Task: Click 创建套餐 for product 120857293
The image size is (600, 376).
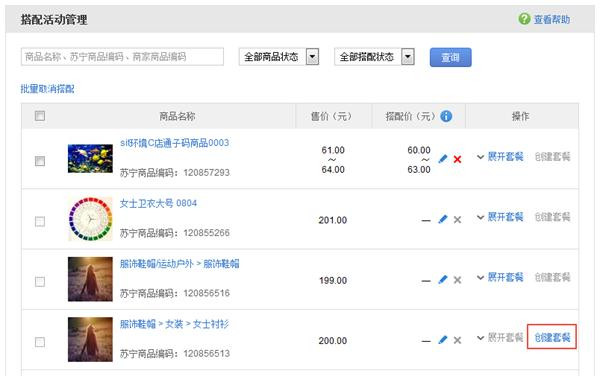Action: click(x=552, y=157)
